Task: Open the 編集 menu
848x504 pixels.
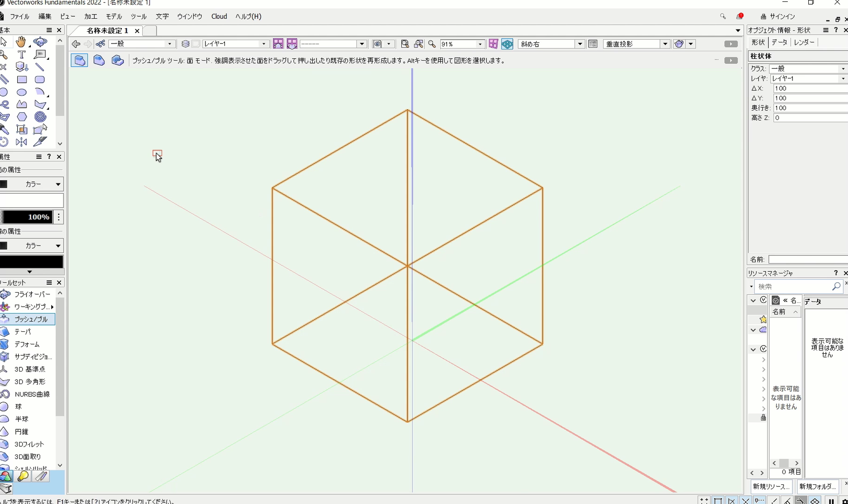Action: point(45,16)
